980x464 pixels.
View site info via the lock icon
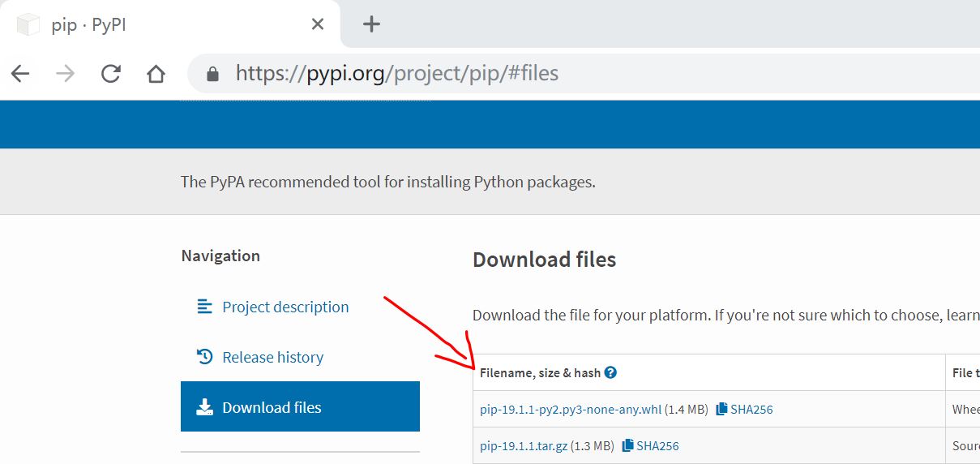click(x=213, y=75)
